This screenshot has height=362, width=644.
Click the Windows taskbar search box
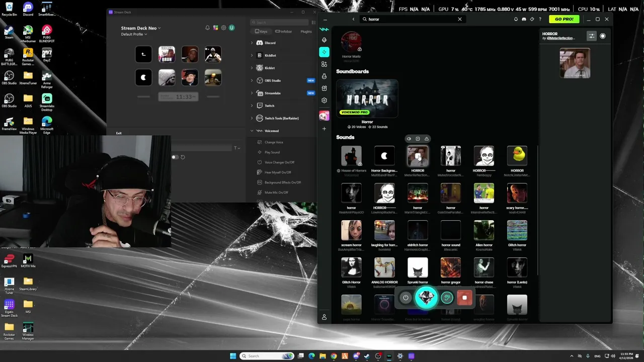pos(267,356)
